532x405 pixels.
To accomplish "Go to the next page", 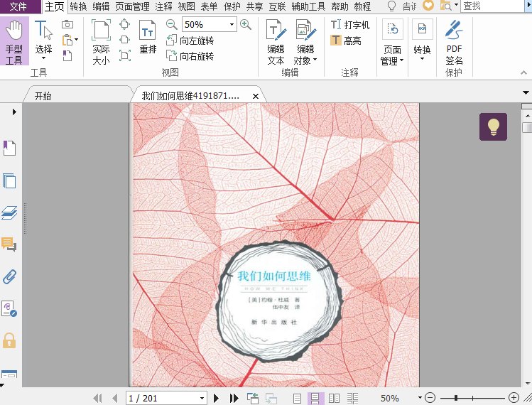I will [216, 398].
